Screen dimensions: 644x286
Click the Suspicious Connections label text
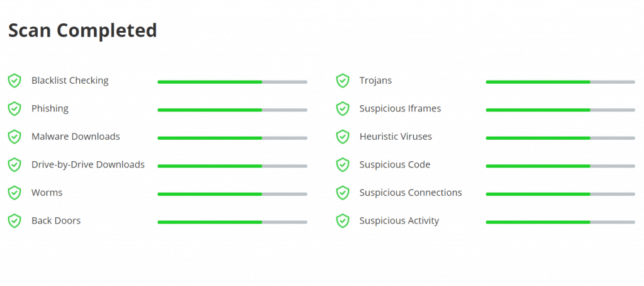click(x=411, y=193)
